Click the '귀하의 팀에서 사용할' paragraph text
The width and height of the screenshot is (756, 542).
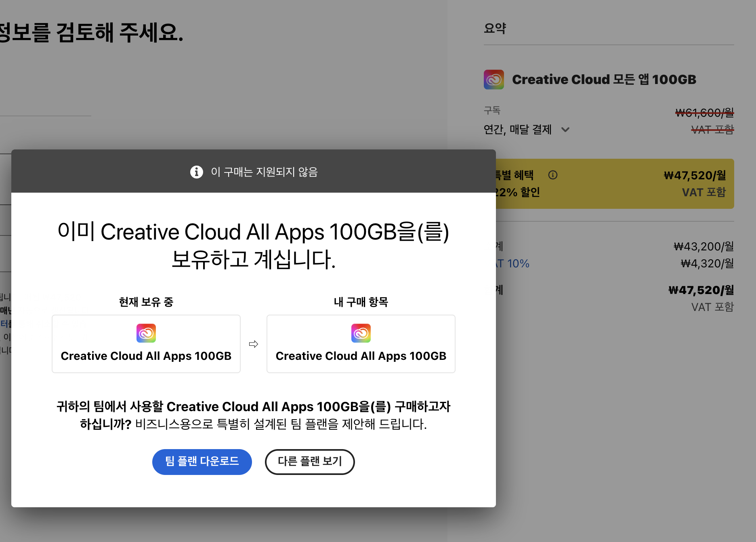pyautogui.click(x=254, y=415)
